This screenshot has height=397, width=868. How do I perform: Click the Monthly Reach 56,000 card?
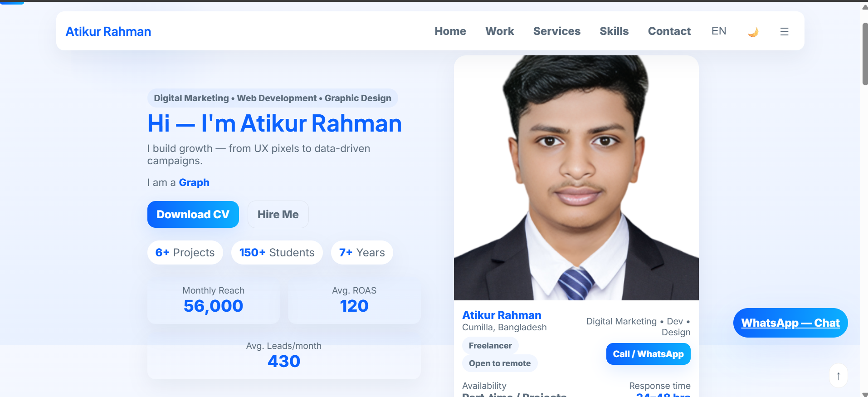(214, 300)
